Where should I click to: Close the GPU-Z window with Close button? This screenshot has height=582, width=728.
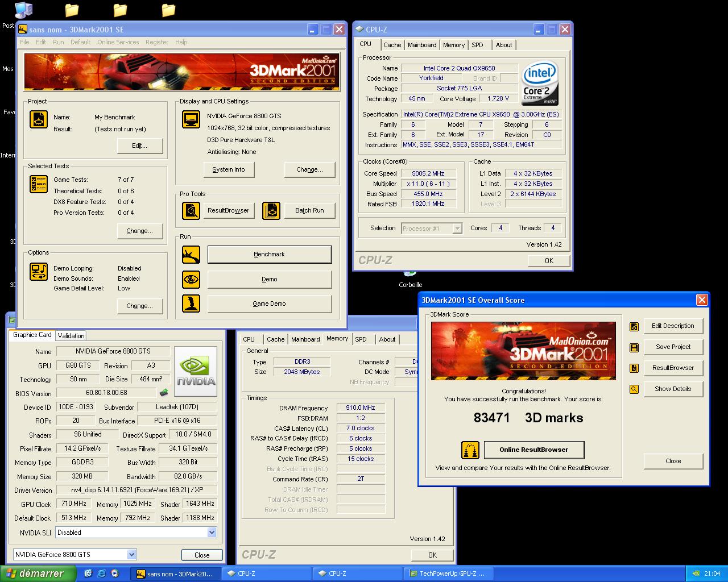click(x=202, y=555)
